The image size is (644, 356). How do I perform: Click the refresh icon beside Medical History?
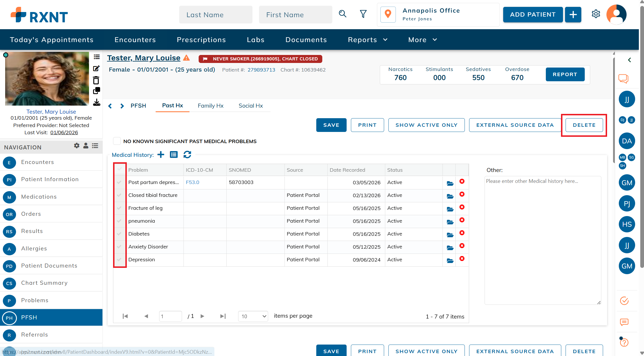coord(187,155)
